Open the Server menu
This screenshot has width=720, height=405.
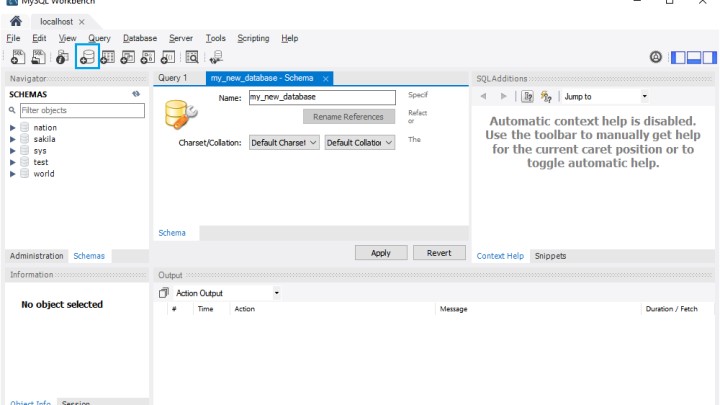(181, 38)
